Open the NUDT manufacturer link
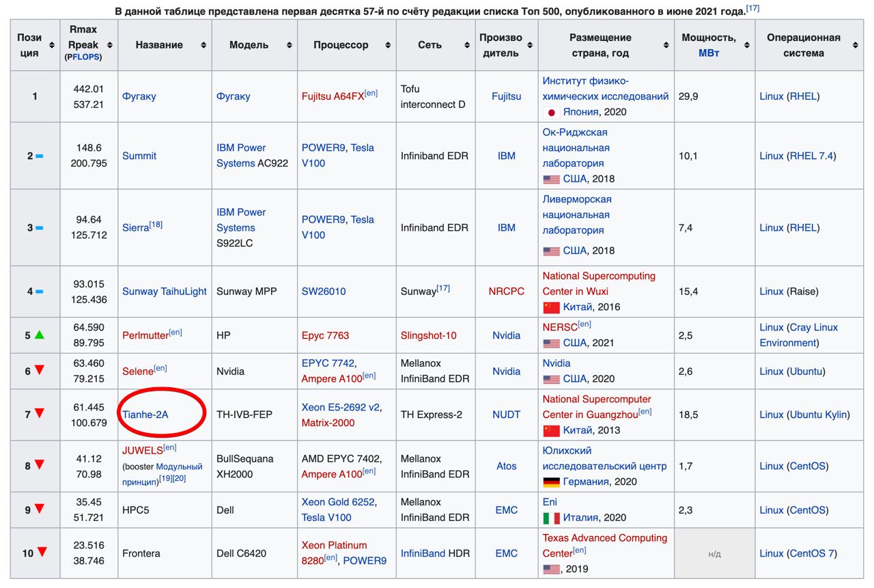The height and width of the screenshot is (588, 874). (507, 415)
